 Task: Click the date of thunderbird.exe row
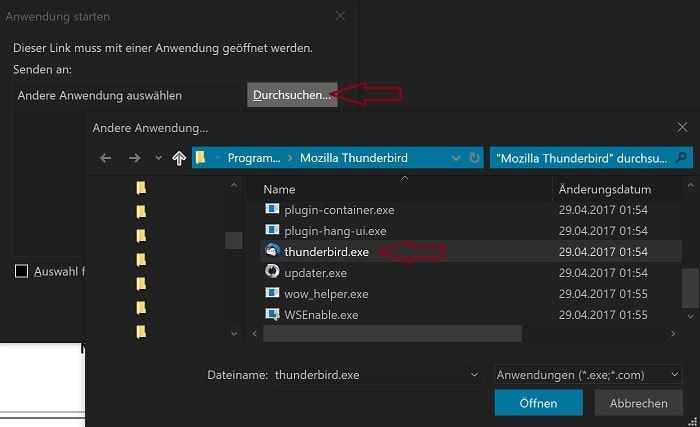point(603,252)
